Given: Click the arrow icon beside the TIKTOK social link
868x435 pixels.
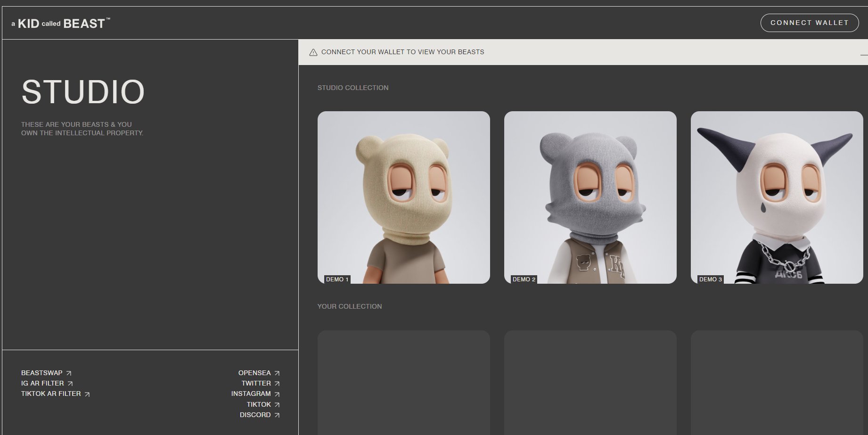Looking at the screenshot, I should [277, 405].
